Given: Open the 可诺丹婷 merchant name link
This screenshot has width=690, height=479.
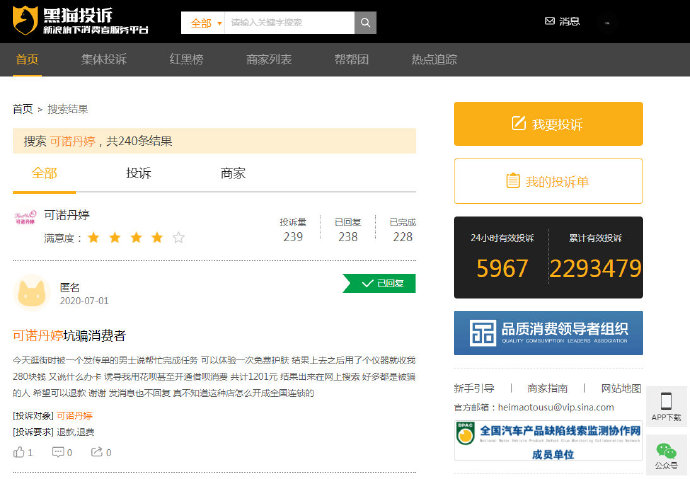Looking at the screenshot, I should (67, 215).
